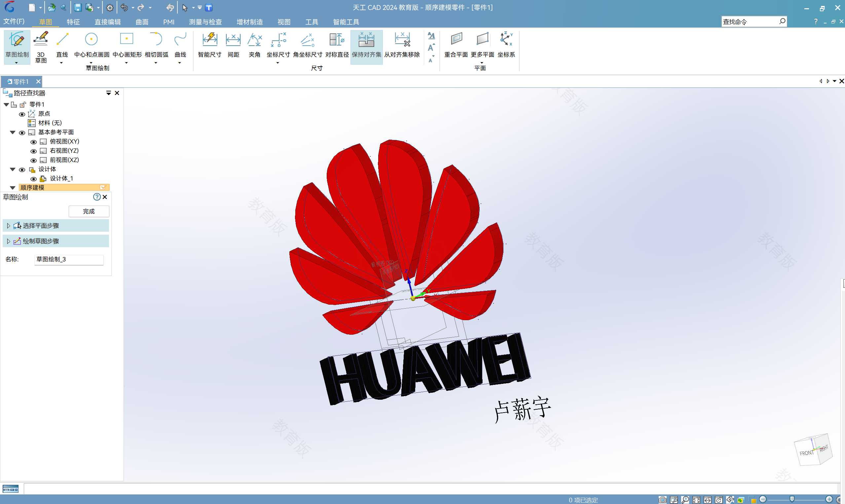
Task: Click the zoom-in plus button in status bar
Action: (829, 499)
